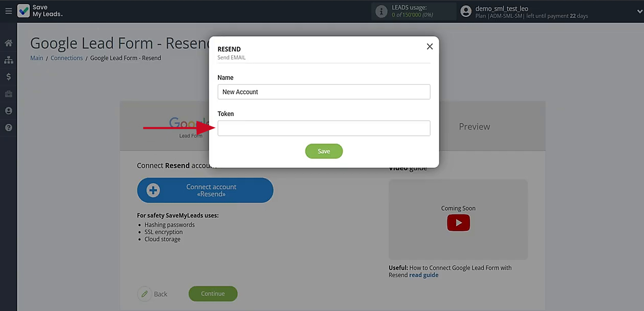
Task: Open the briefcase sidebar icon
Action: [x=9, y=94]
